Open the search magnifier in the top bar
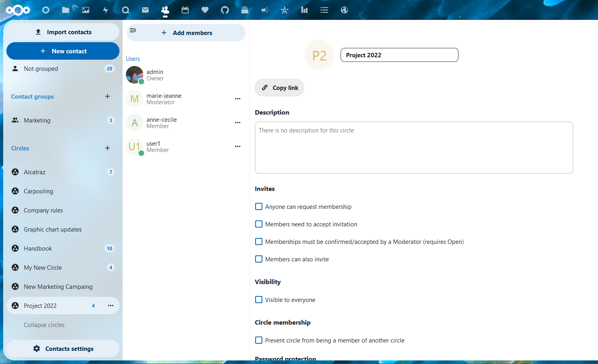Screen dimensions: 598x364 tap(125, 10)
